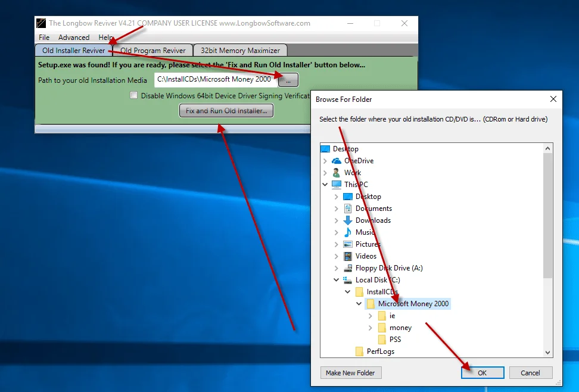Select the Local Disk (C:) label
Image resolution: width=579 pixels, height=392 pixels.
[378, 279]
